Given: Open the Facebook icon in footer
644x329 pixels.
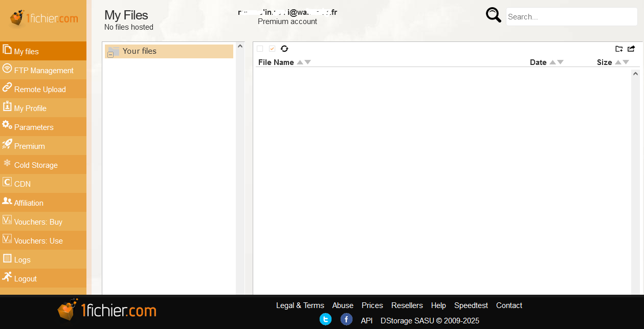Looking at the screenshot, I should pos(346,320).
